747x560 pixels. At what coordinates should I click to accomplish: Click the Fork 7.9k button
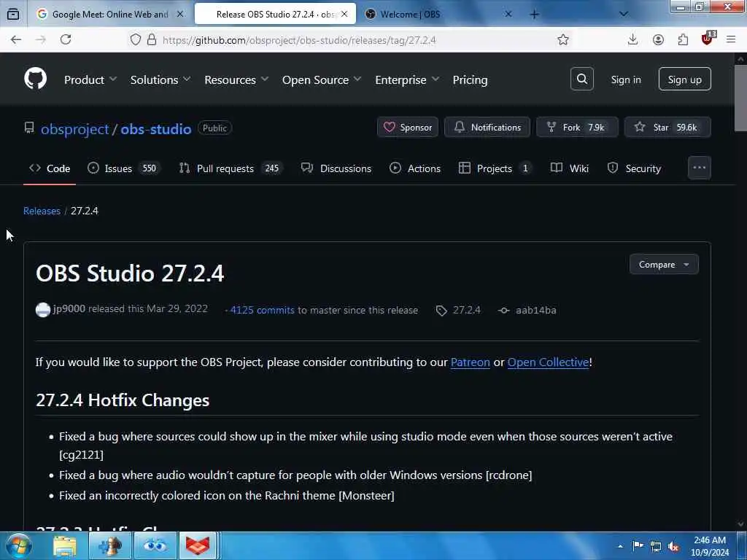578,127
